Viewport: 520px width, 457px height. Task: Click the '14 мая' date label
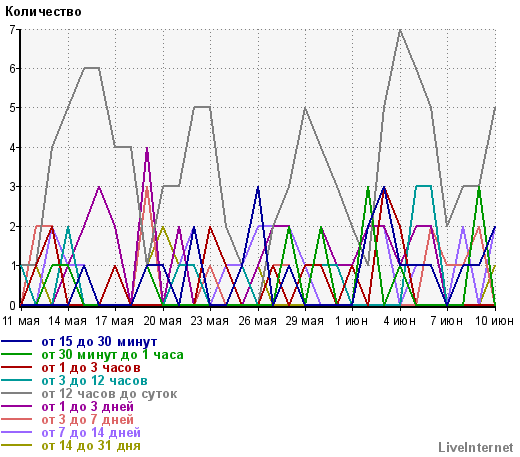(68, 321)
